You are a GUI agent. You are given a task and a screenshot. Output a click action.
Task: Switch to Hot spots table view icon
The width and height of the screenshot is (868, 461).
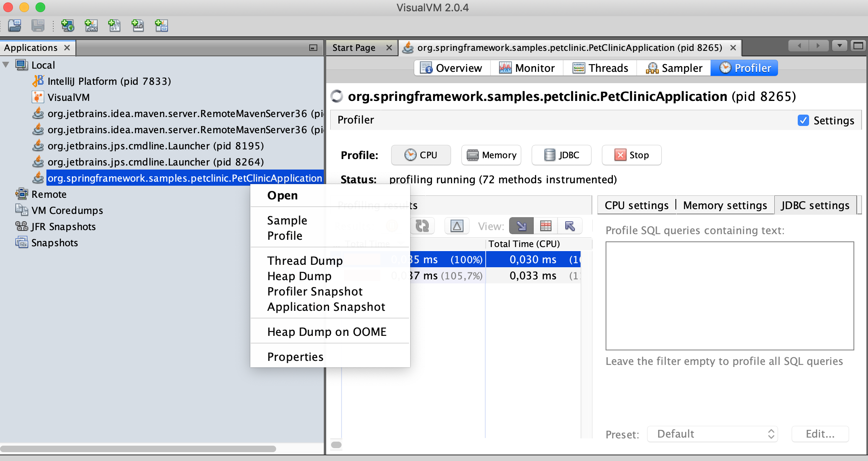coord(545,226)
